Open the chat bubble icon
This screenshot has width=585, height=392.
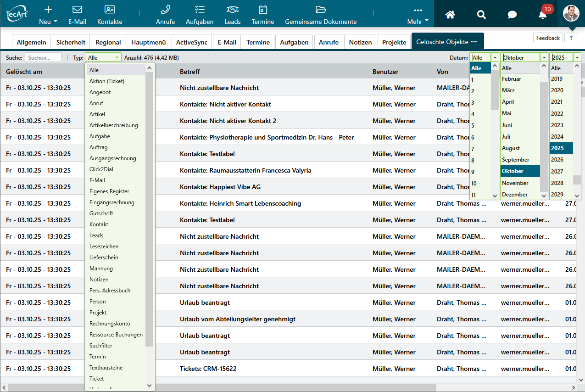(512, 14)
